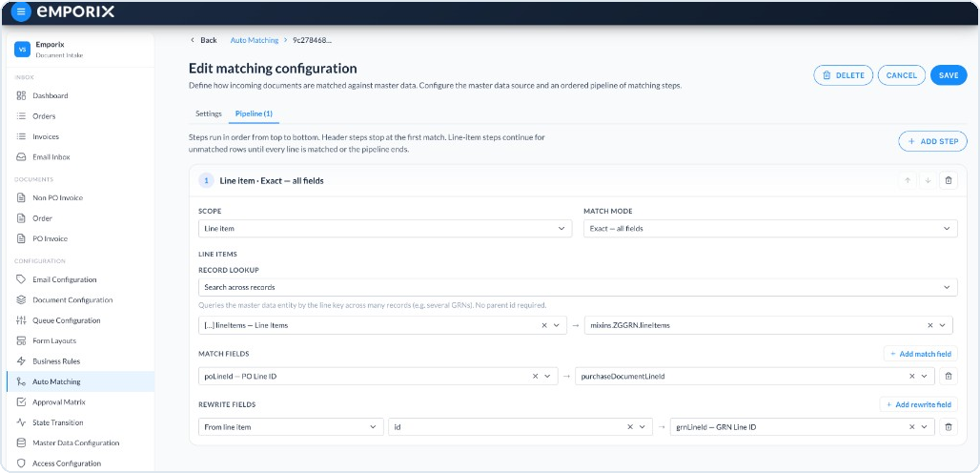Click the Access Configuration shield icon

click(21, 463)
